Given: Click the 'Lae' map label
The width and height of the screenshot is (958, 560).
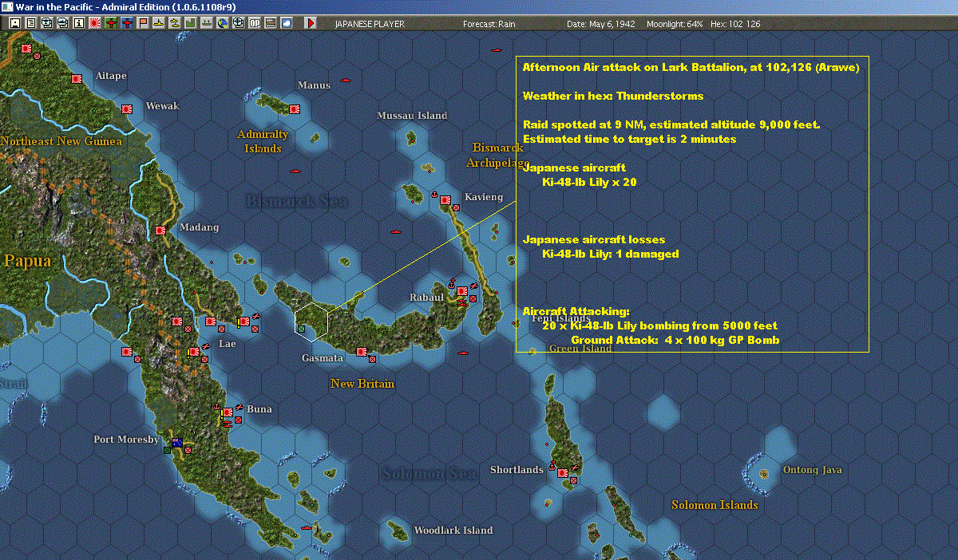Looking at the screenshot, I should pyautogui.click(x=228, y=344).
